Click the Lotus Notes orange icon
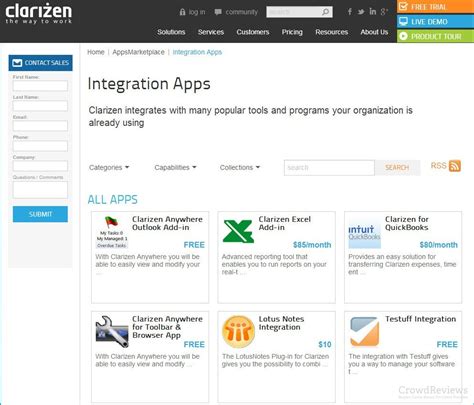This screenshot has height=405, width=474. (x=238, y=332)
